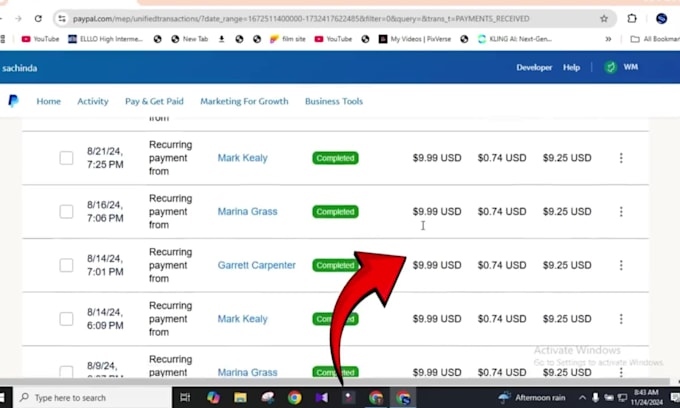Click Completed status on 8/21/24 Mark Kealy row
Screen dimensions: 680x408
[x=335, y=158]
